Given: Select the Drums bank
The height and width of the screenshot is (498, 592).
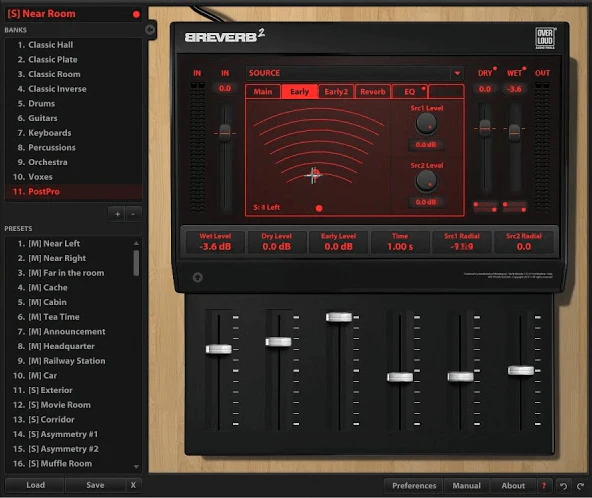Looking at the screenshot, I should (x=73, y=103).
